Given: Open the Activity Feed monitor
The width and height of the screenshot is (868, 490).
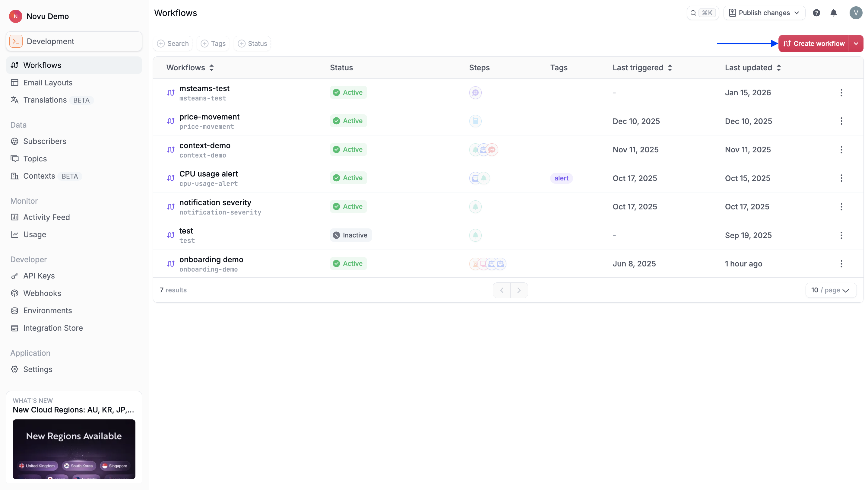Looking at the screenshot, I should 46,217.
